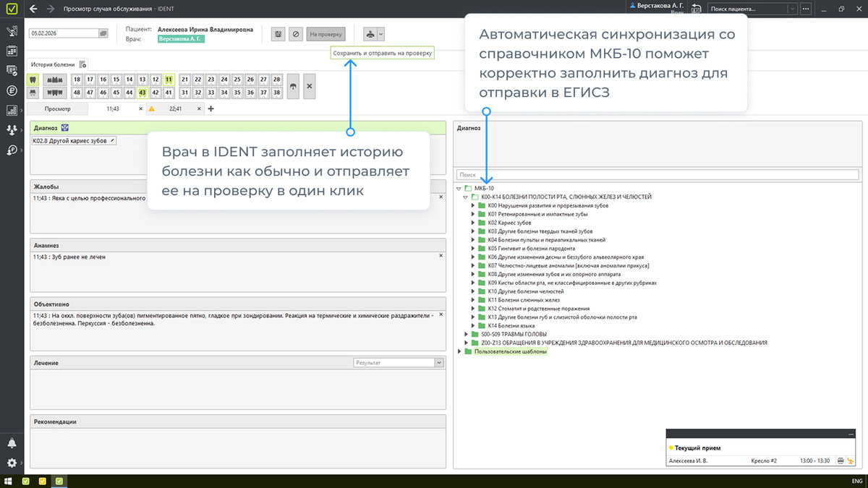Screen dimensions: 868x488
Task: Open Windows Start button
Action: [8, 481]
